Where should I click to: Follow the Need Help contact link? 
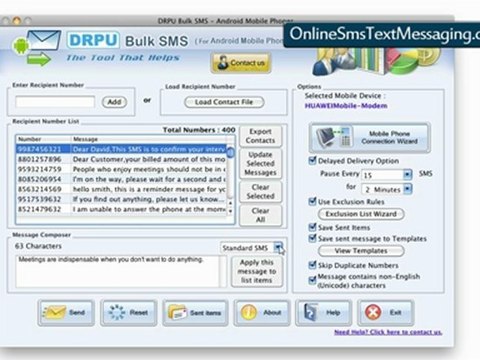388,332
